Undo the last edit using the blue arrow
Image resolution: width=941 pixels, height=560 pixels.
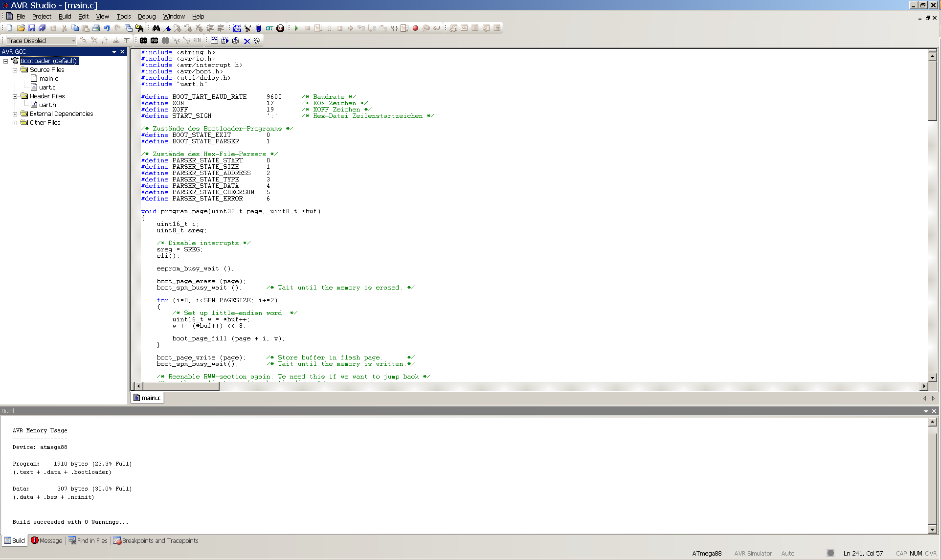coord(107,28)
